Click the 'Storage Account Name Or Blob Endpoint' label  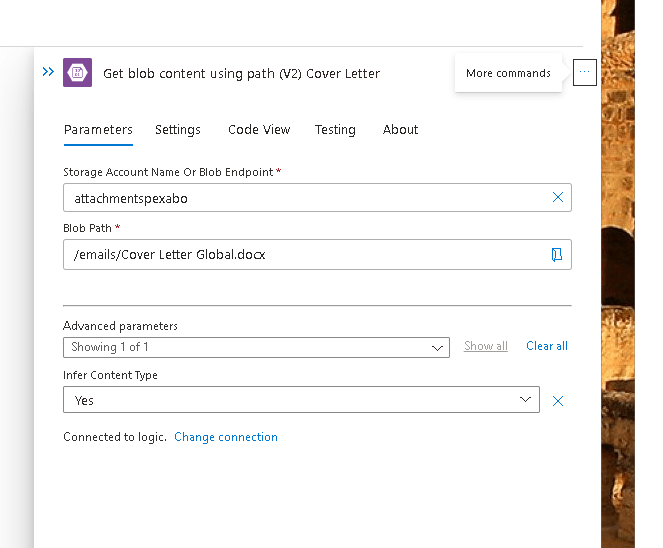(168, 172)
